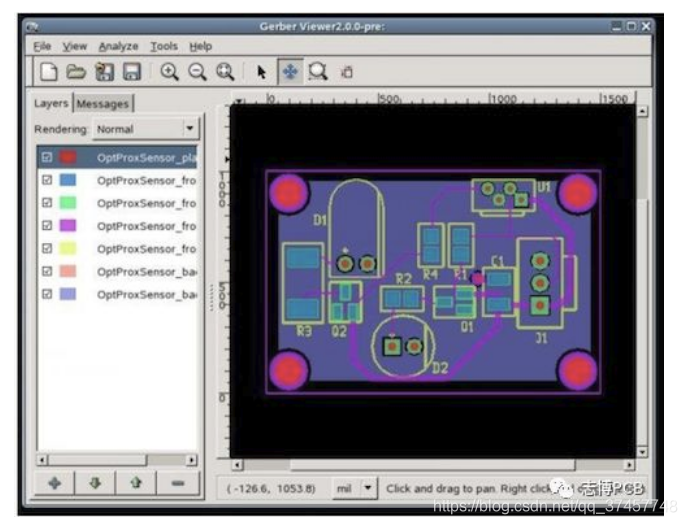Screen dimensions: 687x525
Task: Switch to the Messages tab
Action: coord(103,104)
